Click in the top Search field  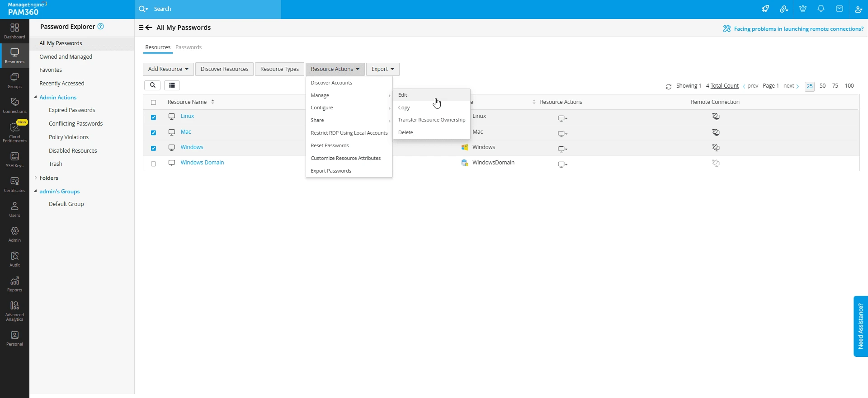[x=212, y=9]
